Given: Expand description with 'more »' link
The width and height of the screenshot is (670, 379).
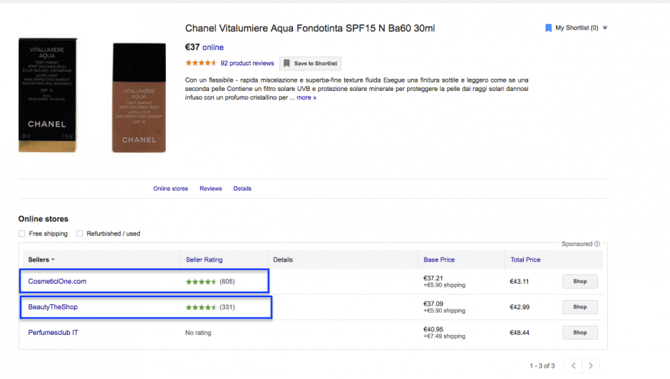Looking at the screenshot, I should click(306, 98).
